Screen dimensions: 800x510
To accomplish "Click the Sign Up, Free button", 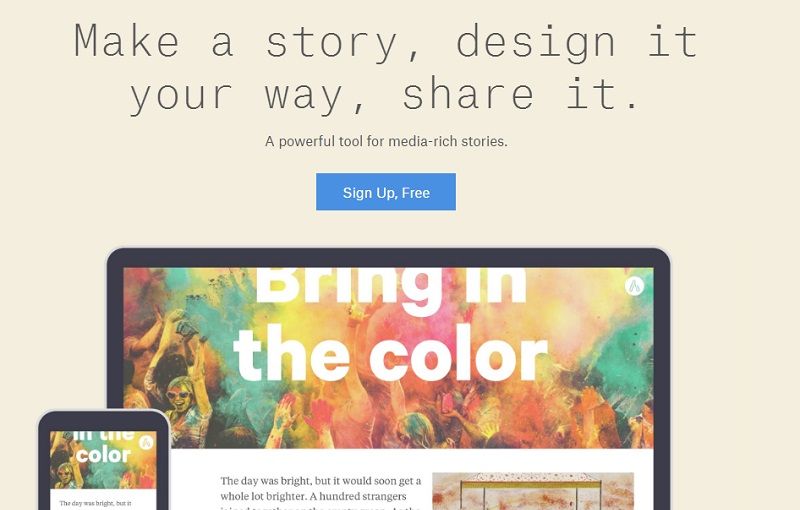I will point(386,192).
